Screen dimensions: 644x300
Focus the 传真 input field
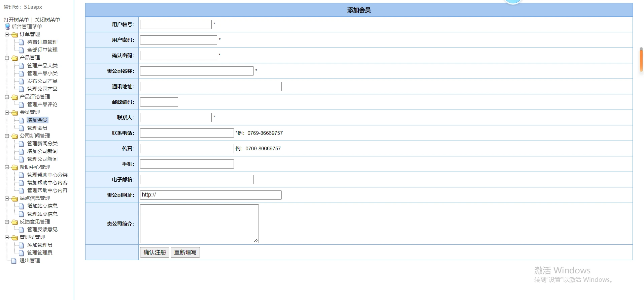(x=187, y=149)
